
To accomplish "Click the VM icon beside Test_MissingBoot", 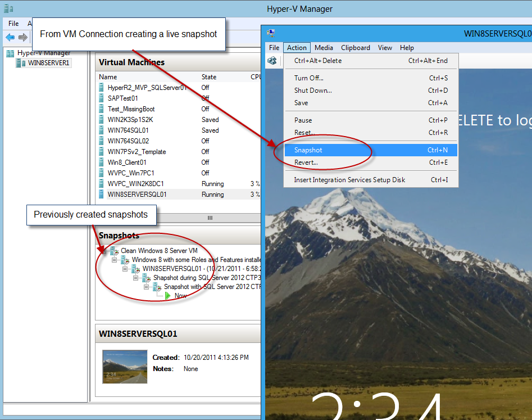I will pyautogui.click(x=101, y=109).
